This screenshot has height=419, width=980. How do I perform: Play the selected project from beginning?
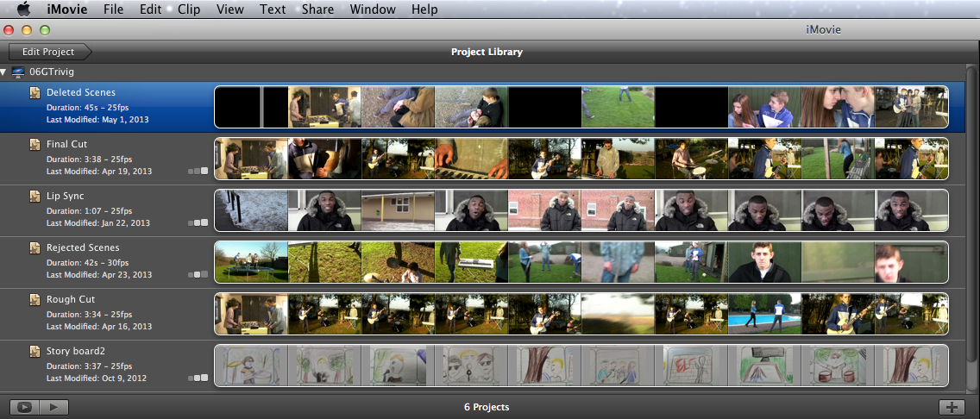[x=53, y=407]
